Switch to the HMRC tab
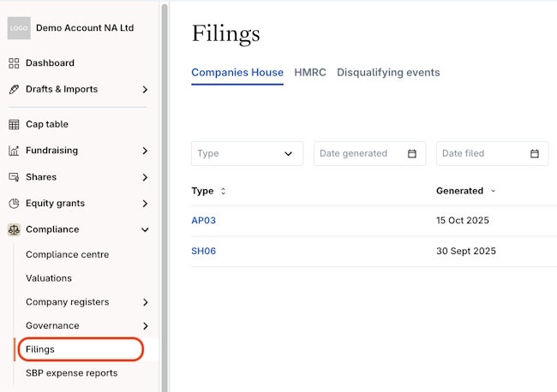The width and height of the screenshot is (557, 392). click(310, 73)
